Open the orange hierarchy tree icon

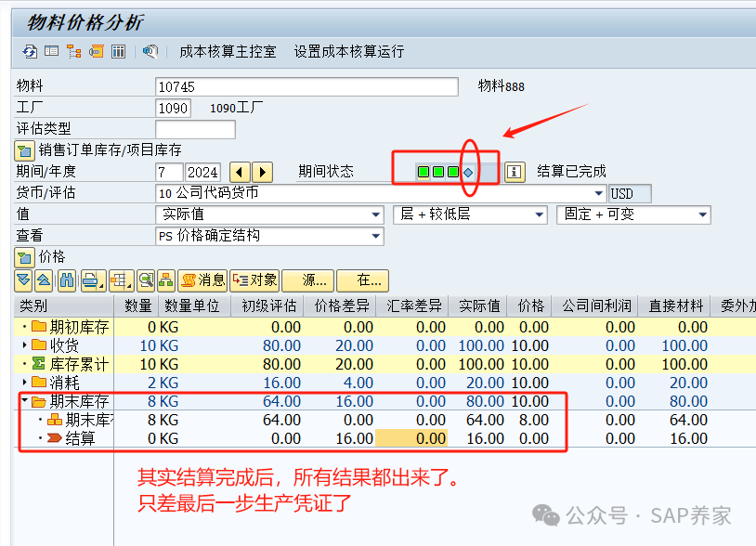tap(73, 51)
